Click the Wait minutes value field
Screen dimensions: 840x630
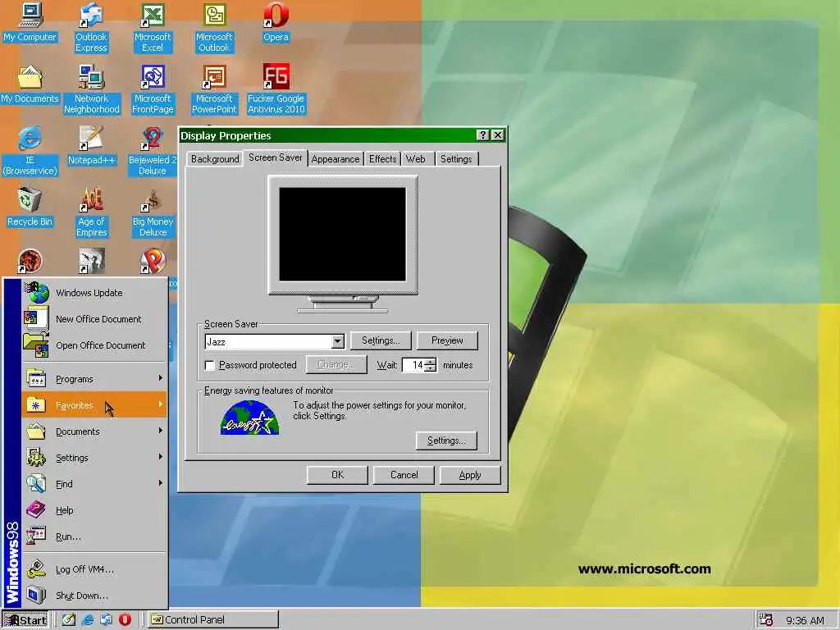click(414, 365)
